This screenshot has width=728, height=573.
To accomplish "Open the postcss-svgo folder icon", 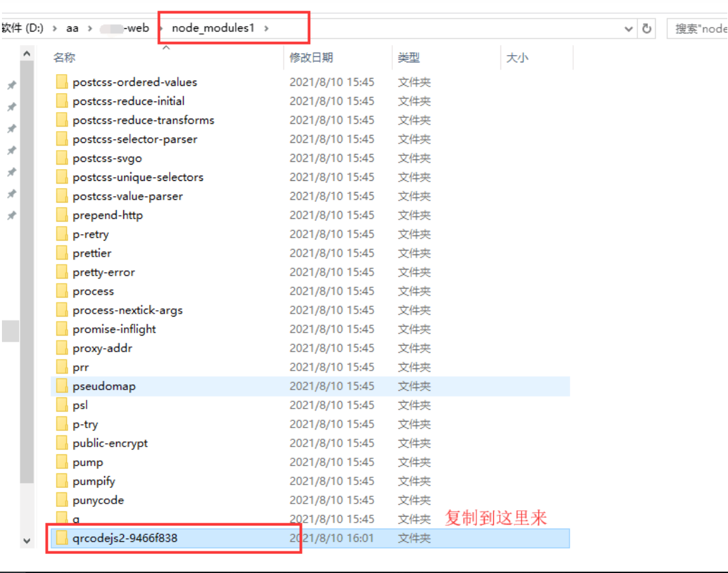I will click(62, 158).
